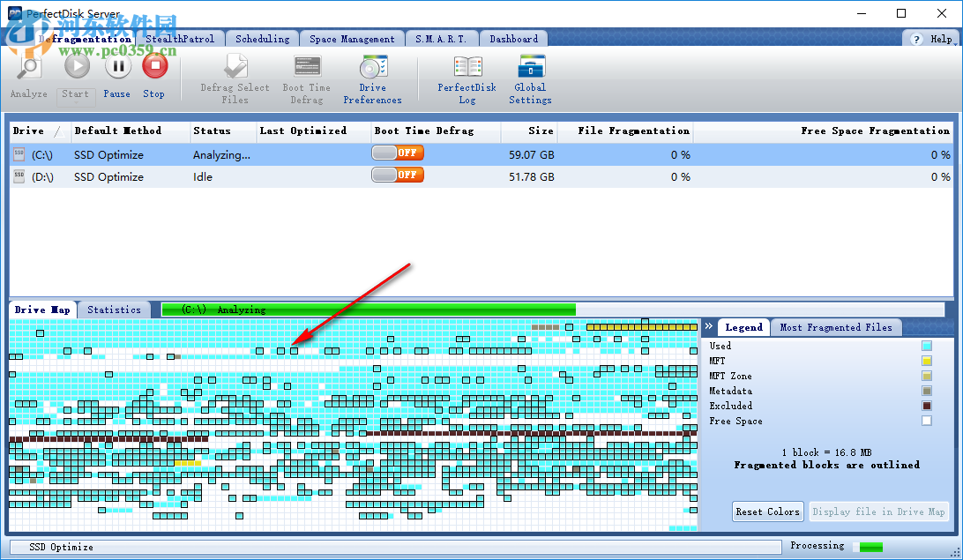Click 'SSD Optimize' in the C:\ row
963x560 pixels.
pos(108,154)
